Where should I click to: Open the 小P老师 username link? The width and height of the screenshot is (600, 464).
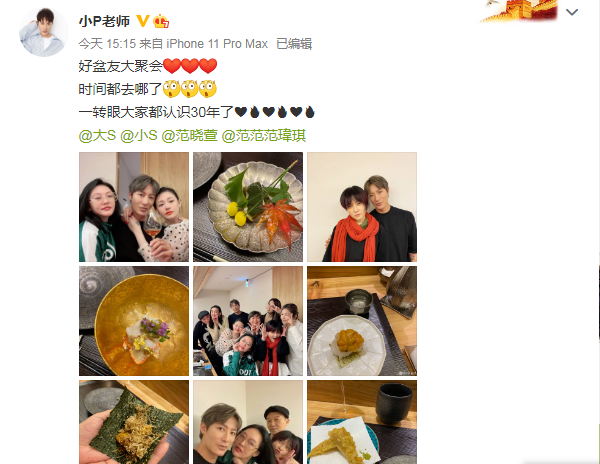click(x=104, y=21)
